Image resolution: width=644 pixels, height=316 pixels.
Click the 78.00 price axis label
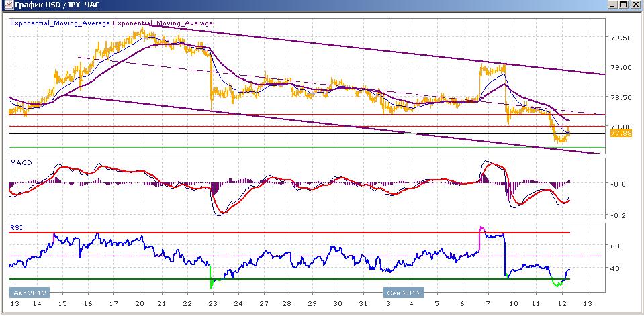click(x=620, y=127)
